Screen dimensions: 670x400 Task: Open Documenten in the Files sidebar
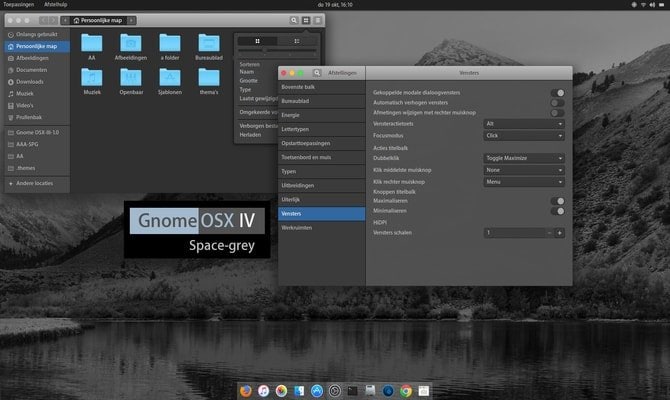pyautogui.click(x=37, y=70)
